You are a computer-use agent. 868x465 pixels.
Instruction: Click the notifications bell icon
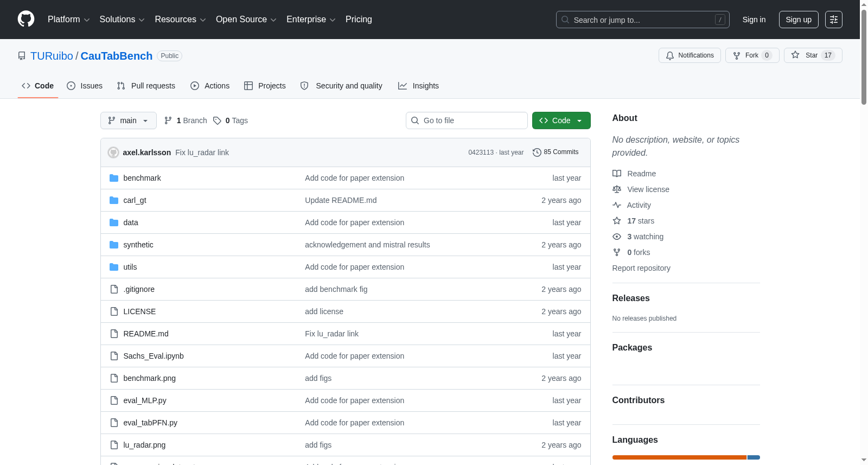pos(670,55)
